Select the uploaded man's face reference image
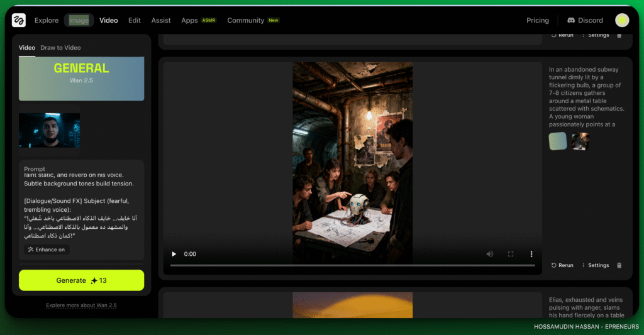 [x=49, y=130]
